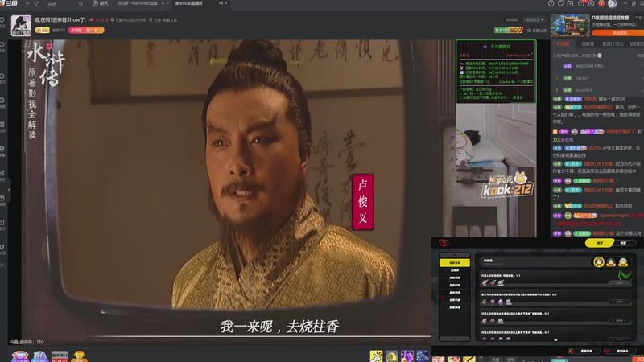Viewport: 644px width, 362px height.
Task: Switch to the Machine live room tab
Action: coord(140,3)
